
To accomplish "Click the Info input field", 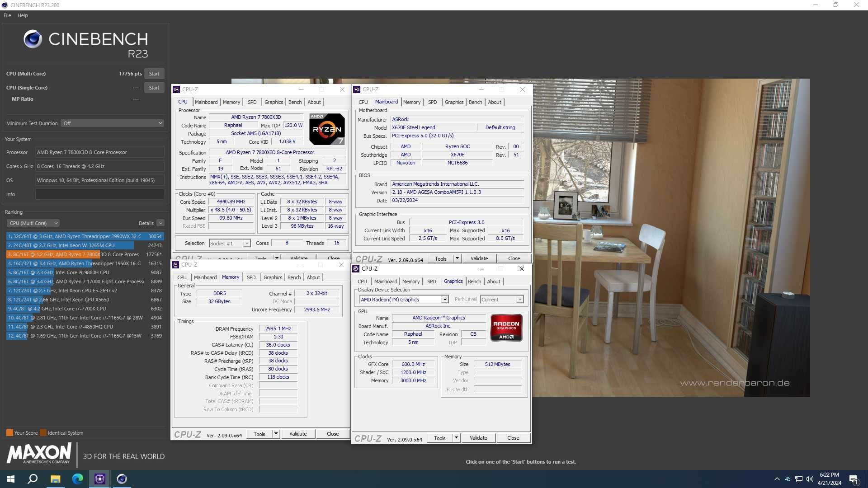I will coord(100,194).
